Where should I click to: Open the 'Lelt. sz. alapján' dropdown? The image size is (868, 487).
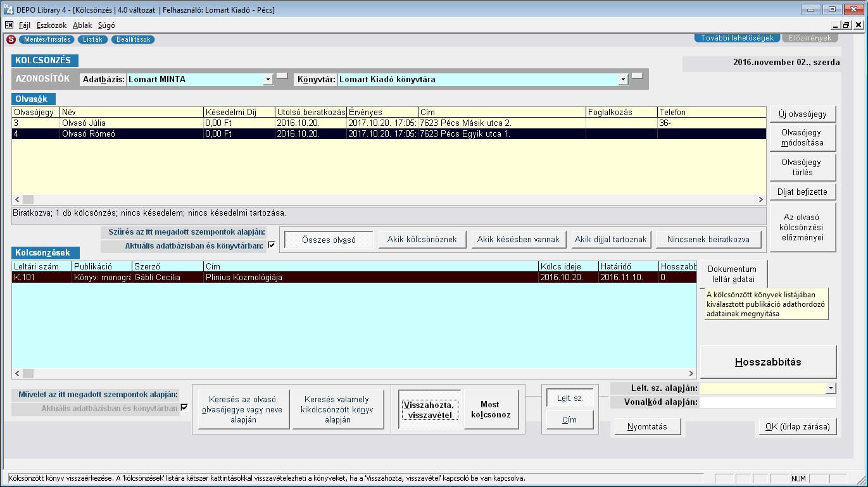[831, 388]
